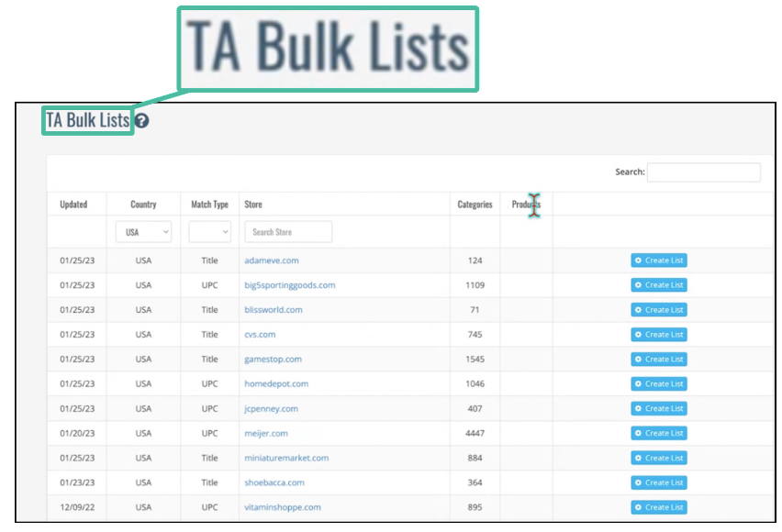
Task: Open the miniaturemarket.com store link
Action: pos(286,458)
